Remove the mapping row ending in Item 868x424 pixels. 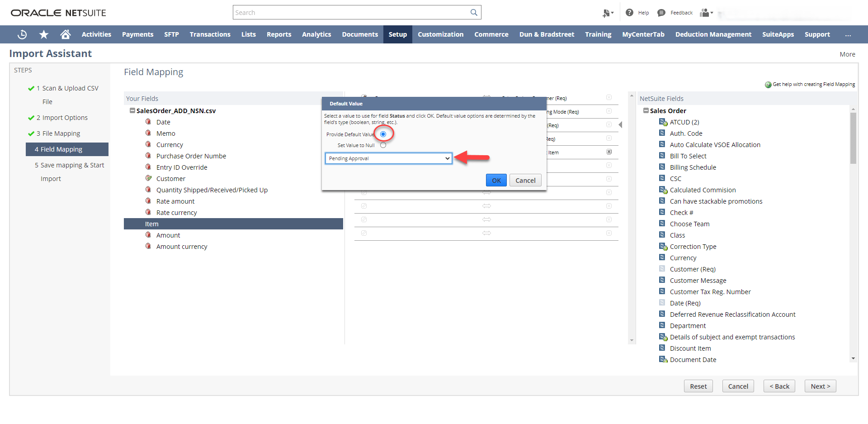[609, 152]
